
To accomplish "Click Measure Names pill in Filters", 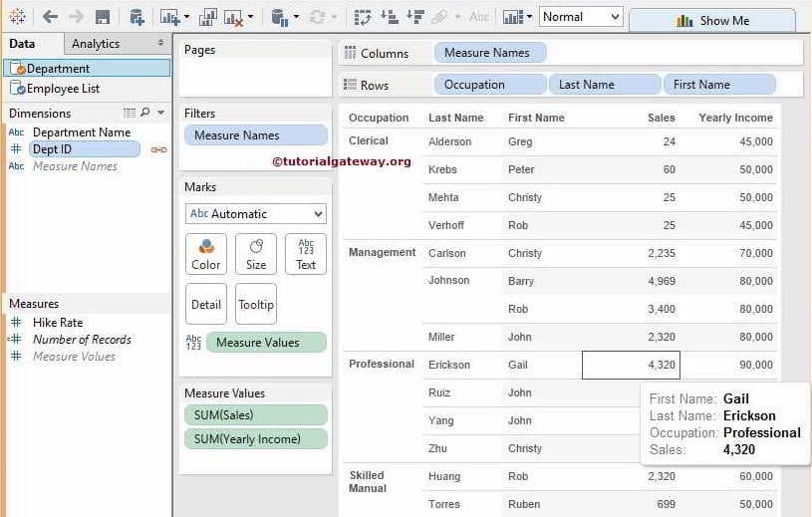I will [x=256, y=135].
